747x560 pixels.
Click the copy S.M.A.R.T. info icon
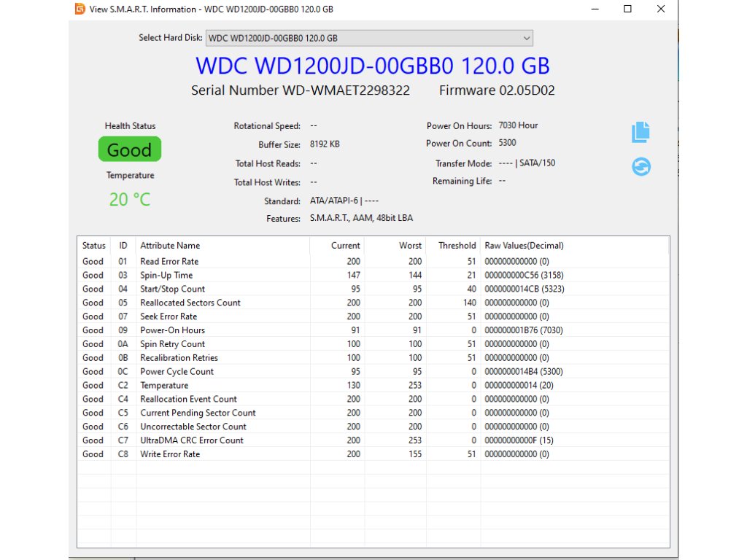pos(640,132)
